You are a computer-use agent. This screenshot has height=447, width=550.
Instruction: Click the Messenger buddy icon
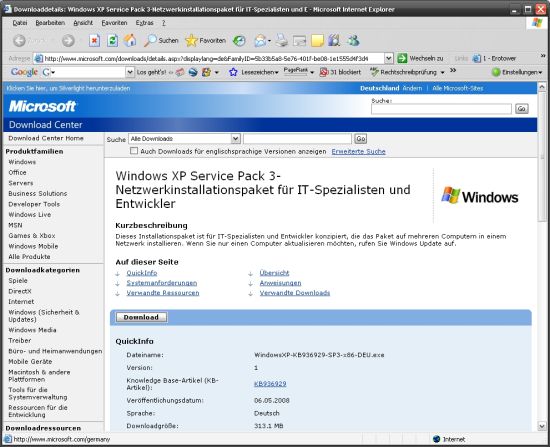point(353,41)
